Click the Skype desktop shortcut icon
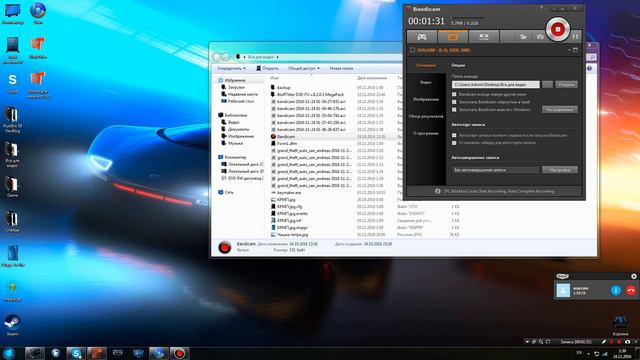 [x=13, y=82]
